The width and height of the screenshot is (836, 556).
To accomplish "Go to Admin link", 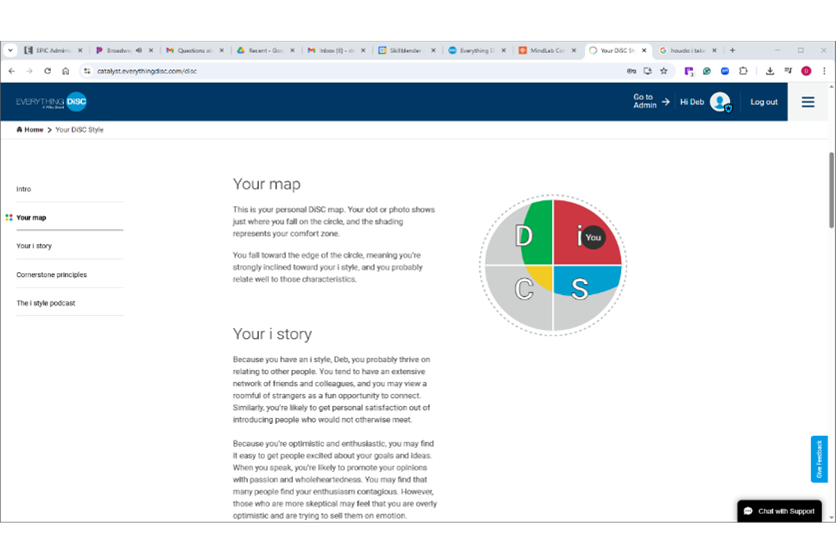I will point(645,101).
